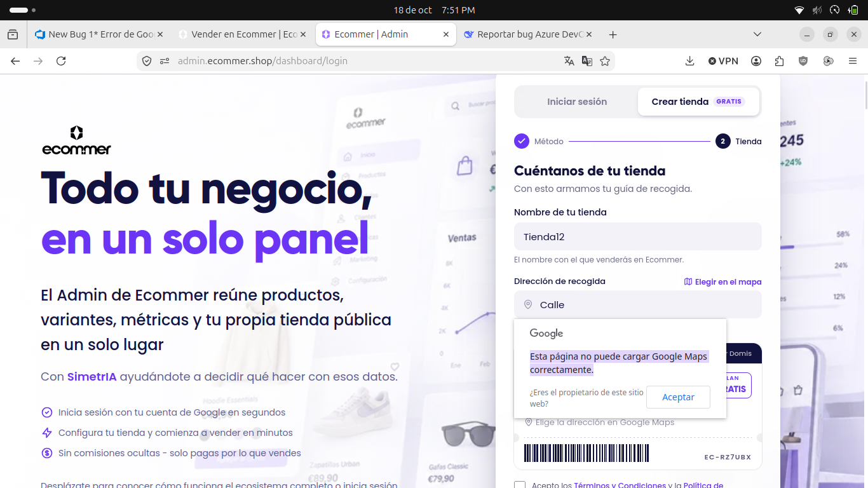Viewport: 868px width, 488px height.
Task: Open the Términos y Condiciones link
Action: click(620, 485)
